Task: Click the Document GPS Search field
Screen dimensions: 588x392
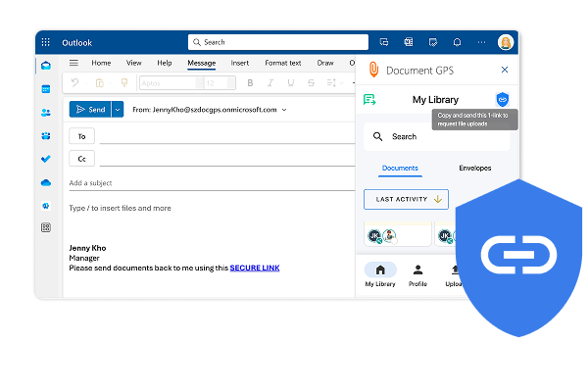Action: click(436, 136)
